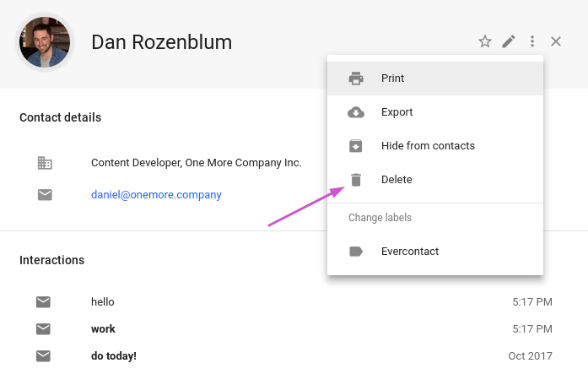The width and height of the screenshot is (588, 374).
Task: Click the printer icon in the menu
Action: 356,79
